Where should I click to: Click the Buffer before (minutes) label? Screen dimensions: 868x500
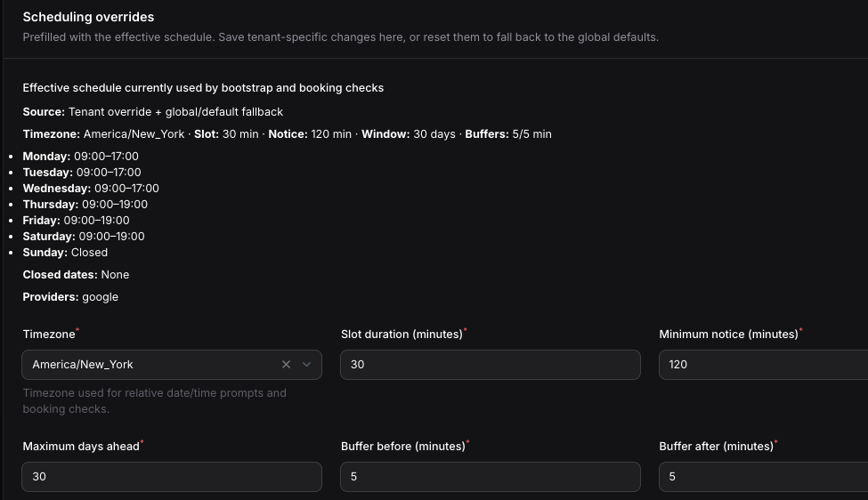pos(403,447)
